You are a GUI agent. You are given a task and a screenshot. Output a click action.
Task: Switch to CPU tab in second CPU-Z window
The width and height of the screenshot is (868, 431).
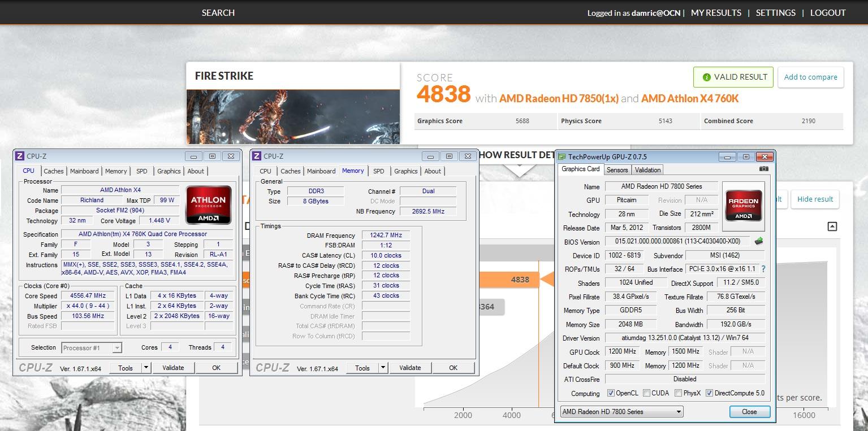pos(265,171)
